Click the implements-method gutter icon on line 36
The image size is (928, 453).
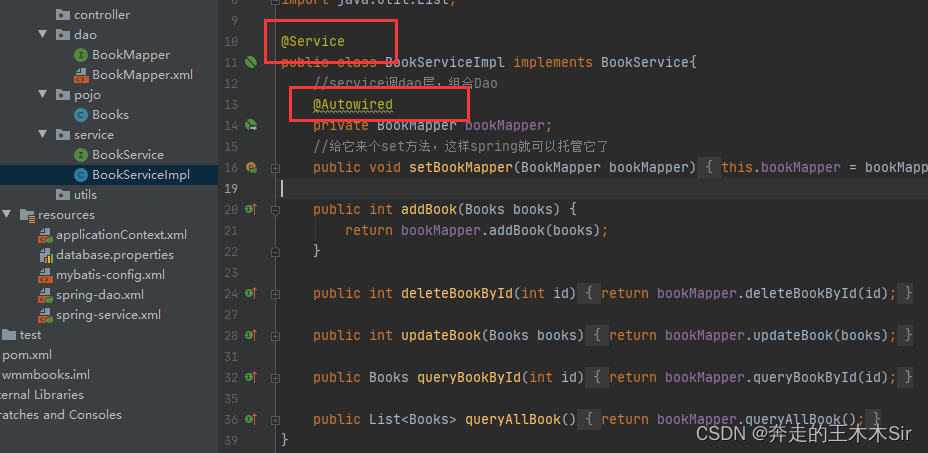click(x=251, y=419)
